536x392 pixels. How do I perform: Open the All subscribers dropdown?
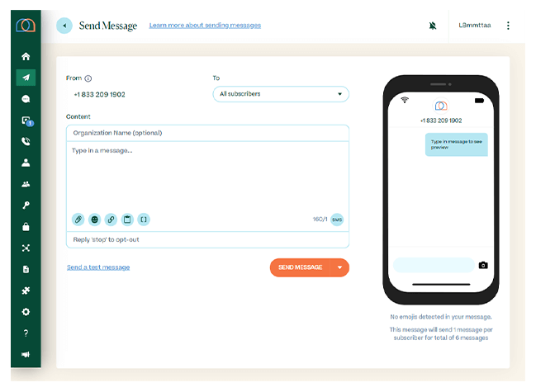pos(280,94)
